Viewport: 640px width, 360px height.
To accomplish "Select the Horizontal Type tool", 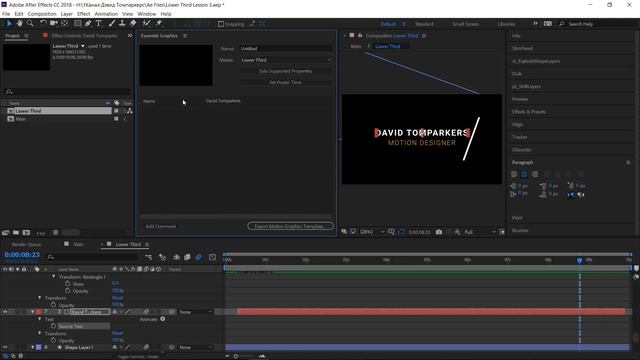I will [x=99, y=24].
